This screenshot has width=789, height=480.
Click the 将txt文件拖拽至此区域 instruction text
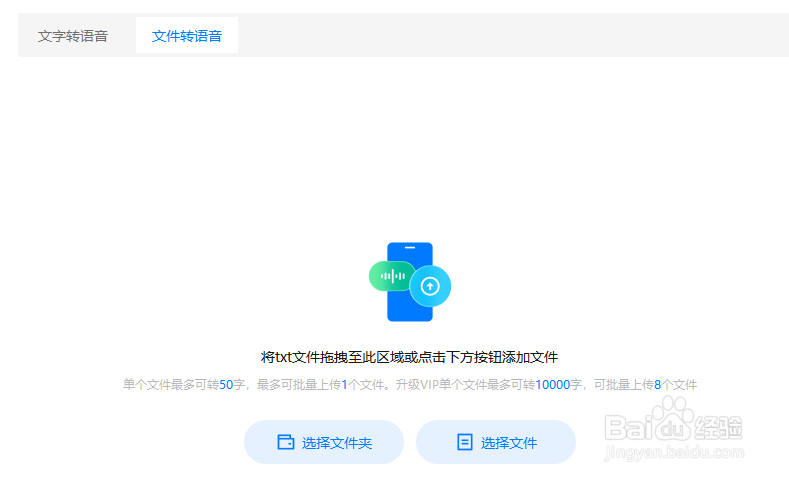click(x=409, y=357)
